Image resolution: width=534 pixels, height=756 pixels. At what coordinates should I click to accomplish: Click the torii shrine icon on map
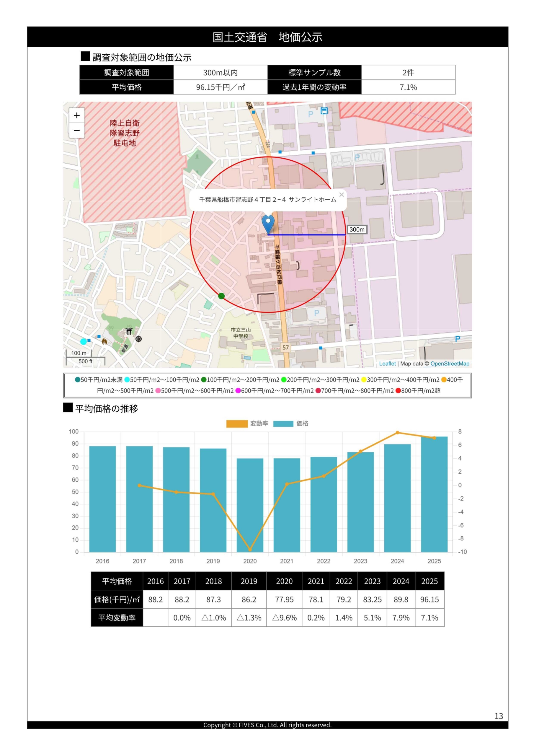point(129,331)
